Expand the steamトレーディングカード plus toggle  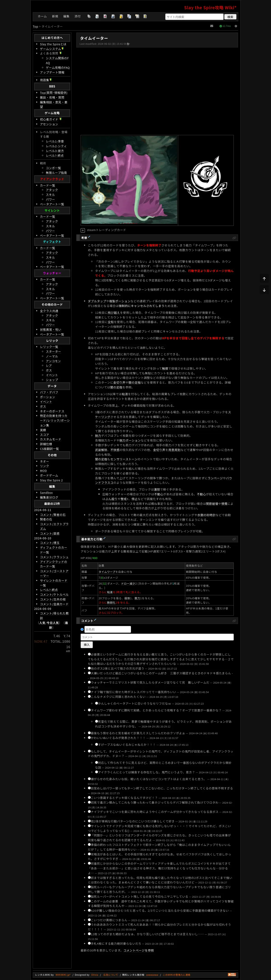(83, 230)
